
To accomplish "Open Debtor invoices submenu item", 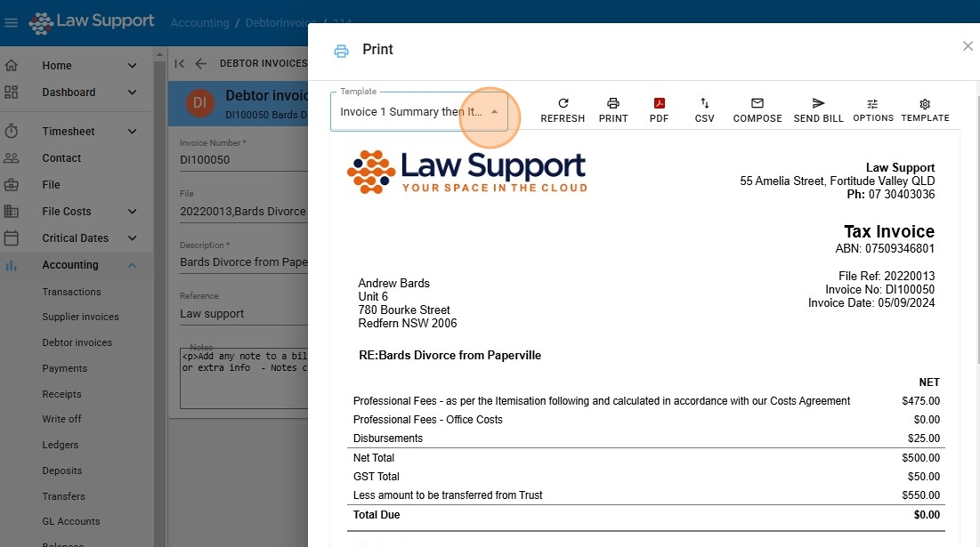I will pos(77,342).
